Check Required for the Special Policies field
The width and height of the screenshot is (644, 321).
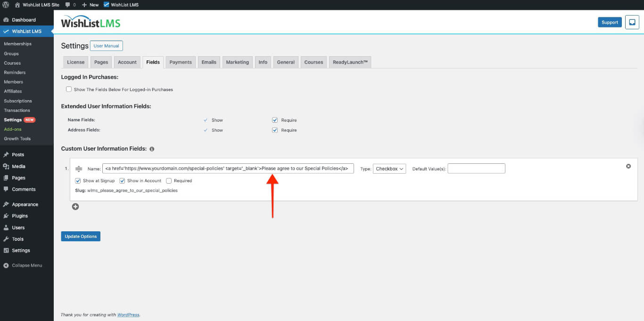pos(168,180)
